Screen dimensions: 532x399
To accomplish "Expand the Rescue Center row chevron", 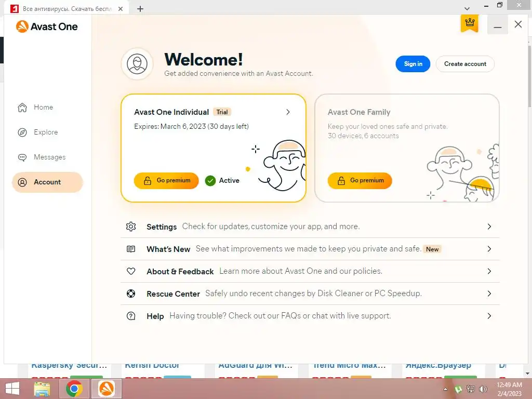I will [489, 294].
